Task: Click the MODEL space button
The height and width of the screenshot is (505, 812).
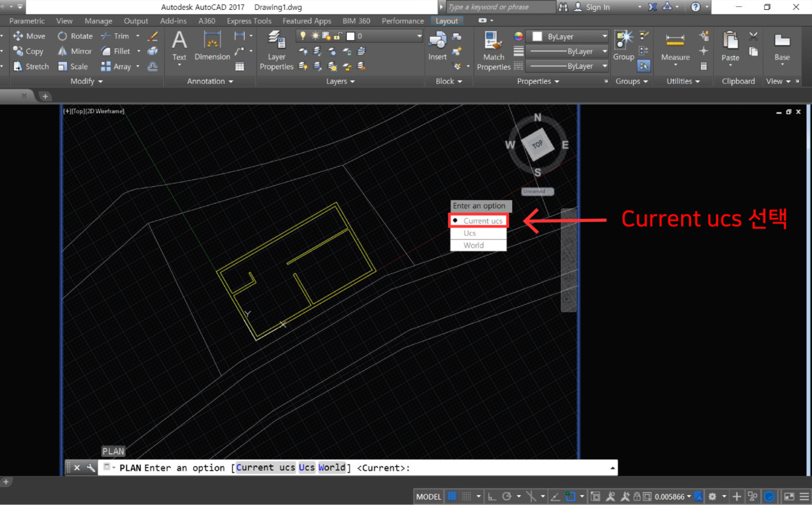Action: click(x=428, y=496)
